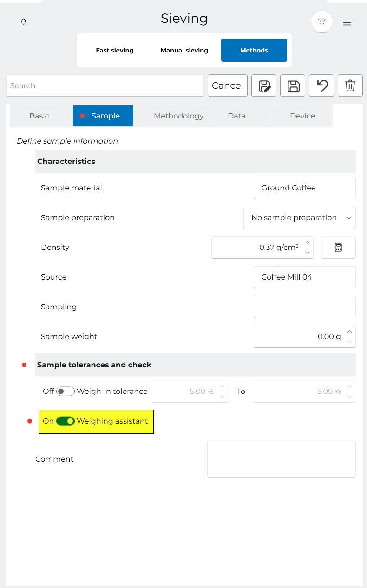Click the Sample tolerances and check header
Screen dimensions: 367x588
click(196, 365)
